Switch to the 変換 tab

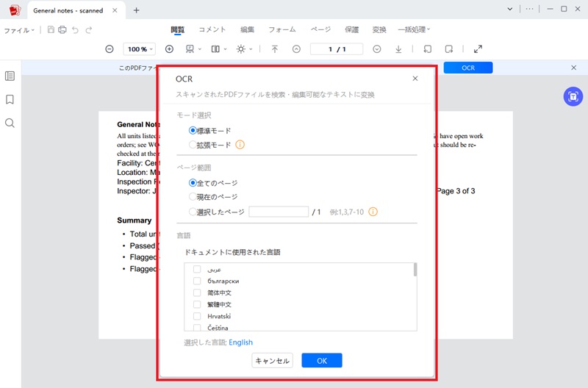379,29
